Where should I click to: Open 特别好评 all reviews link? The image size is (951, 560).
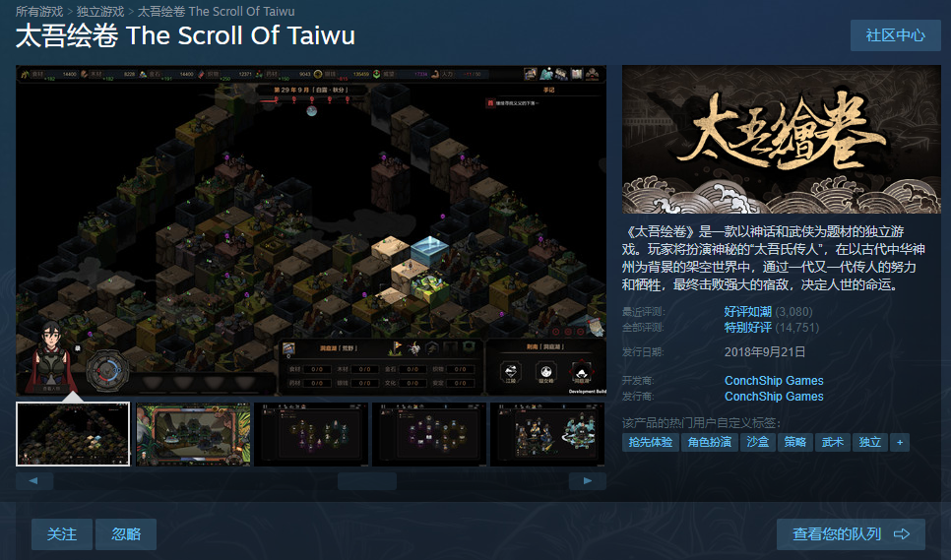(x=748, y=328)
